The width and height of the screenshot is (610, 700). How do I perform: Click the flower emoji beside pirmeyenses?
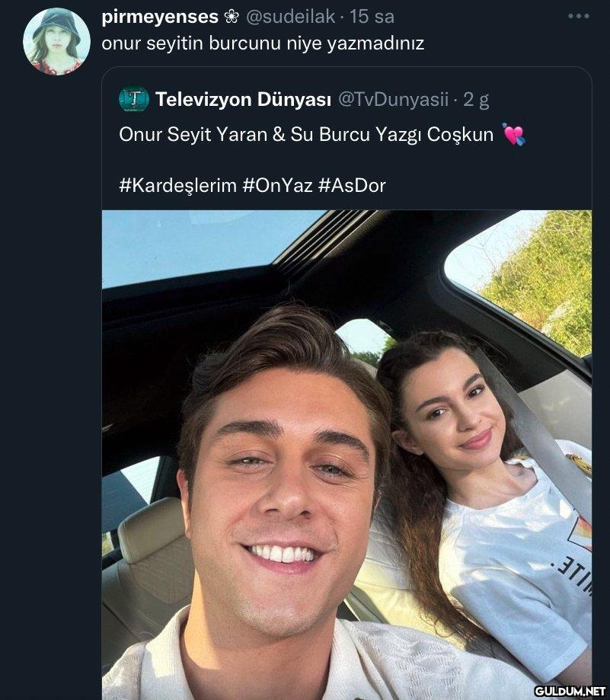click(231, 17)
